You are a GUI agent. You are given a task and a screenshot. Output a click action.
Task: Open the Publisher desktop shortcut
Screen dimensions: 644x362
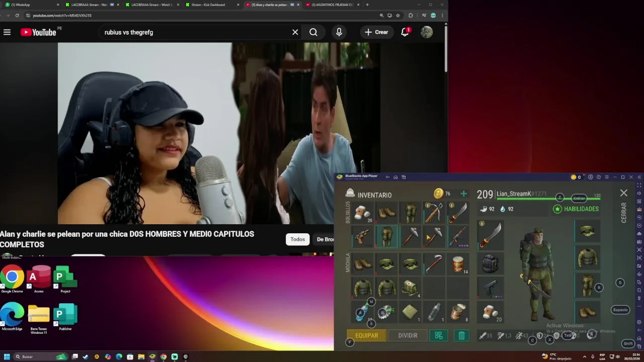(65, 317)
